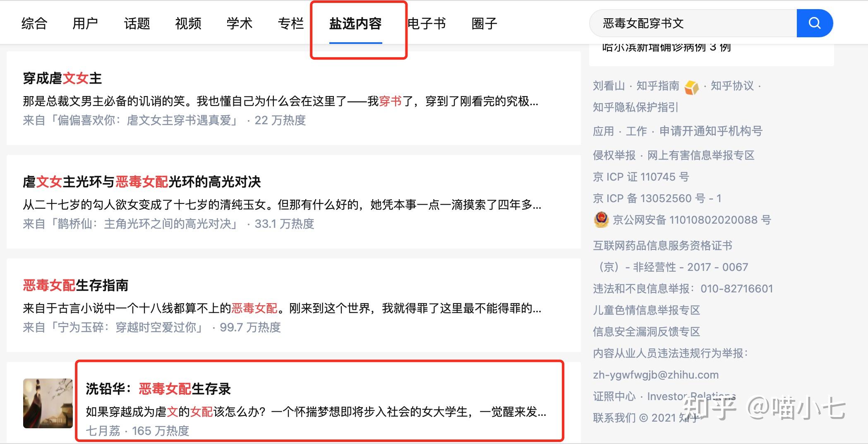Open the result 恶毒女配生存指南
Viewport: 868px width, 444px height.
76,285
